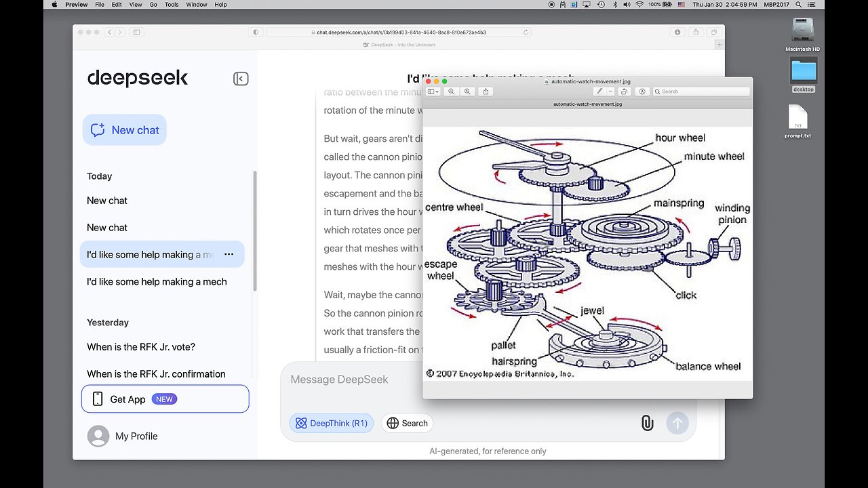Screen dimensions: 868x488
Task: Open the Wi-Fi status menu
Action: tap(639, 5)
